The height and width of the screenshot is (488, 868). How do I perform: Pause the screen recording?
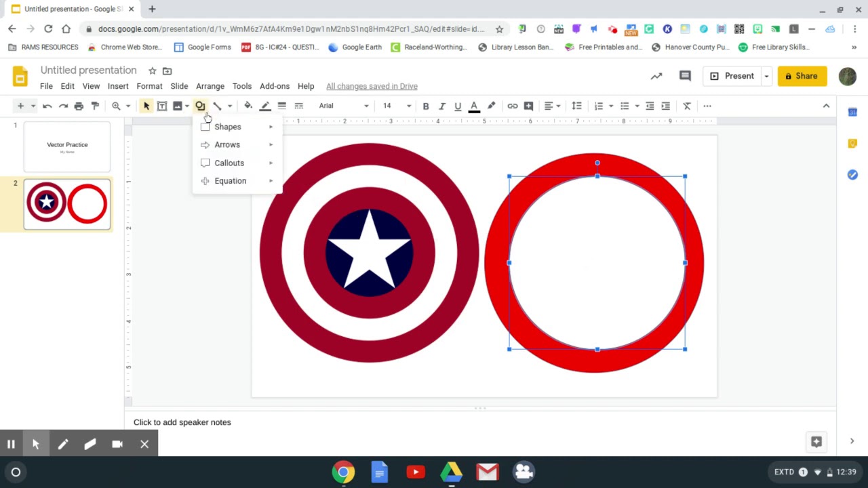pyautogui.click(x=11, y=445)
